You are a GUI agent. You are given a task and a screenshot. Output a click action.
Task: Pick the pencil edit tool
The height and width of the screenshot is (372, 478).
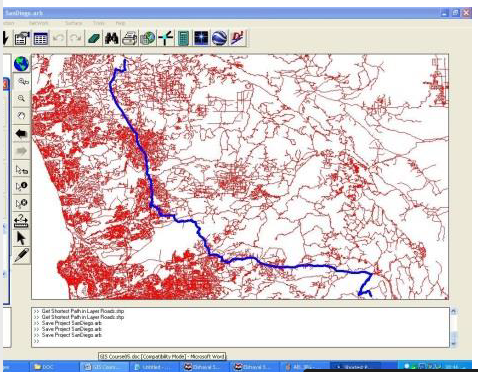[21, 255]
